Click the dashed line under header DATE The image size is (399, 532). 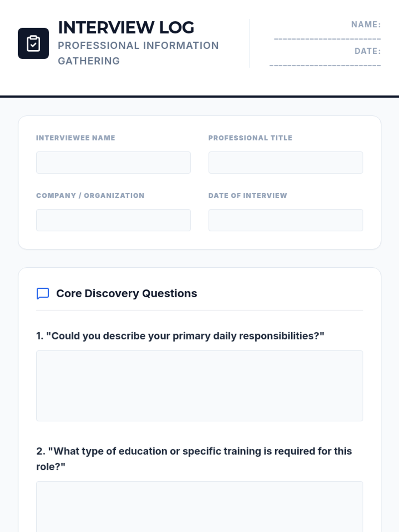325,66
